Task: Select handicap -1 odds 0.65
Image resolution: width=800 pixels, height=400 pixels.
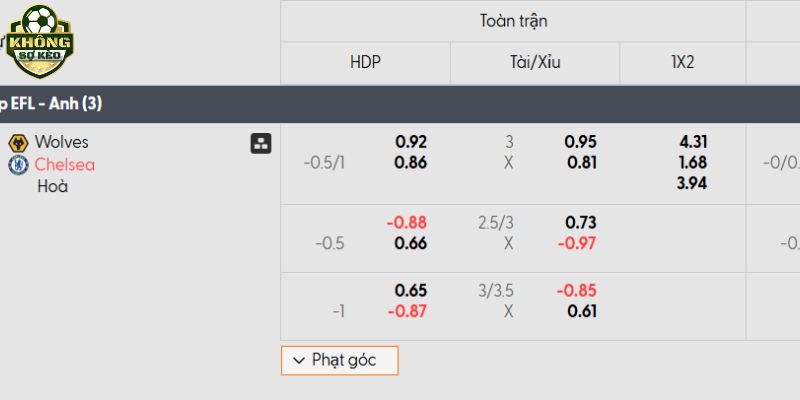Action: tap(411, 290)
